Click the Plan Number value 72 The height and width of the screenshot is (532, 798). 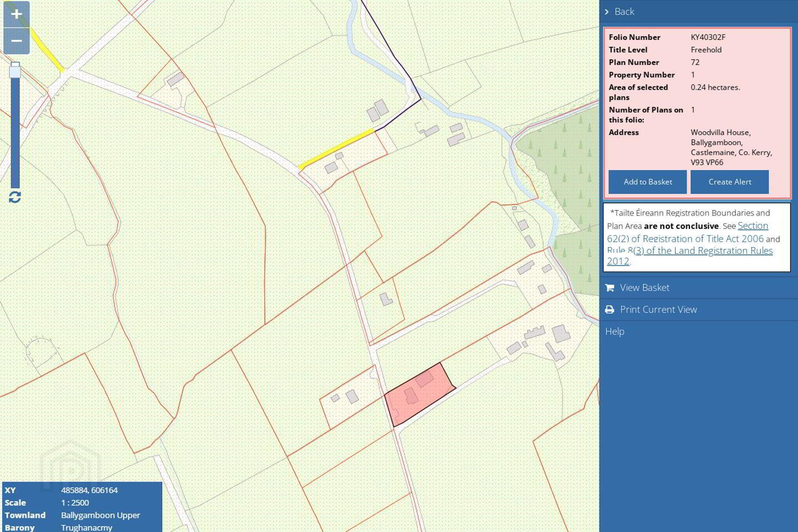(x=695, y=63)
